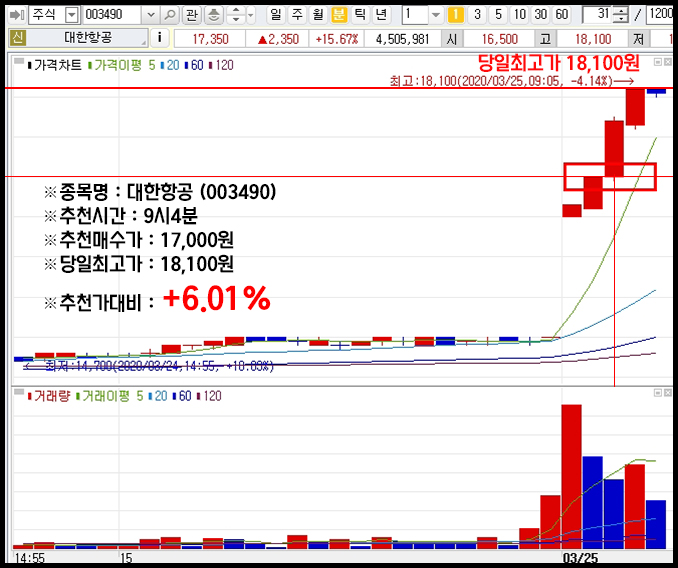The image size is (678, 568).
Task: Click the opening price 16,500
Action: [500, 39]
